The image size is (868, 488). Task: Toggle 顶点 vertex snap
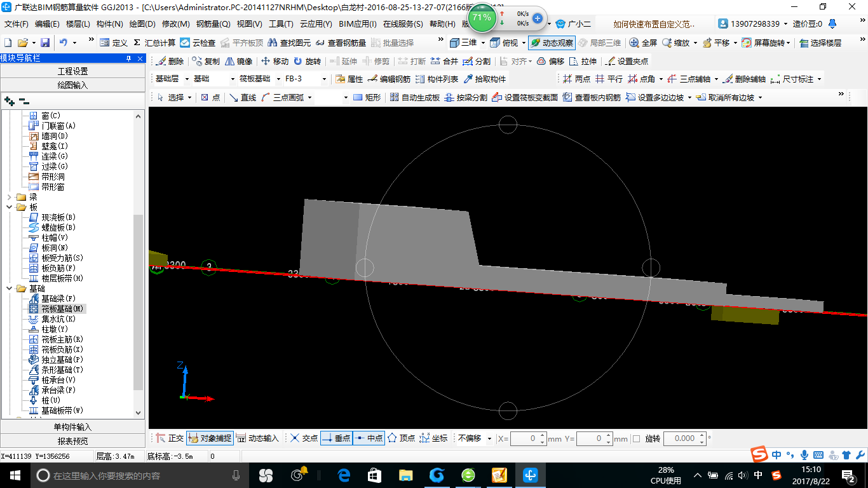(401, 438)
